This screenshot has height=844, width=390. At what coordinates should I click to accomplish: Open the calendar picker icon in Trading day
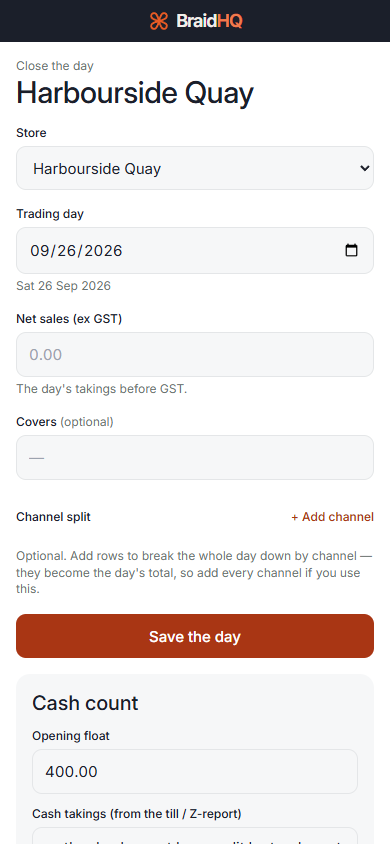[351, 250]
